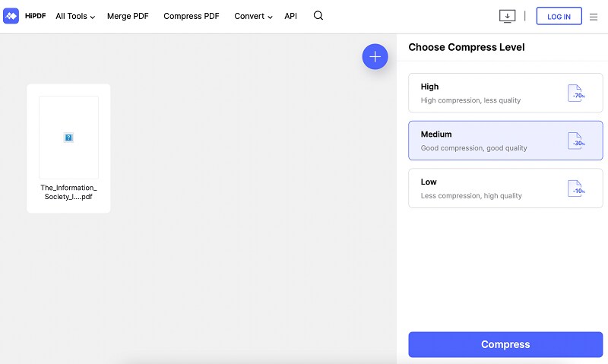Screen dimensions: 608x364
Task: Expand the Convert dropdown menu
Action: pyautogui.click(x=253, y=16)
